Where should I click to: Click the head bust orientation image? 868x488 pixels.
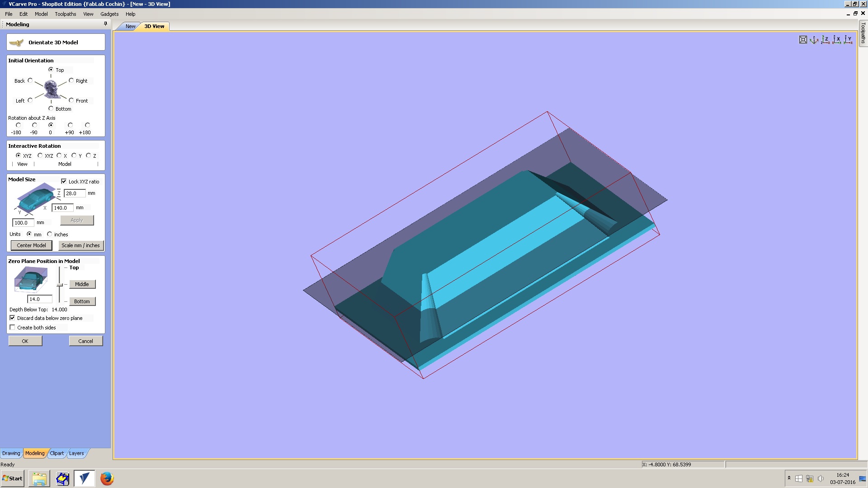pos(51,89)
